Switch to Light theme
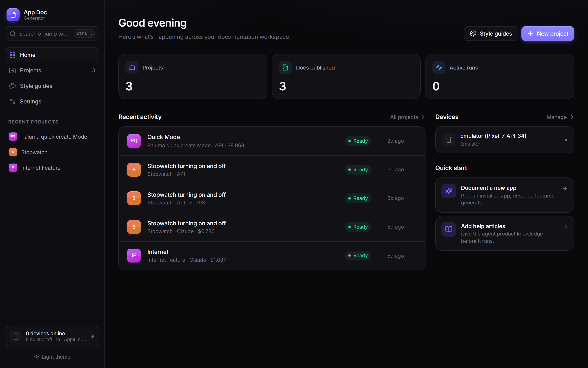The height and width of the screenshot is (368, 588). (52, 357)
